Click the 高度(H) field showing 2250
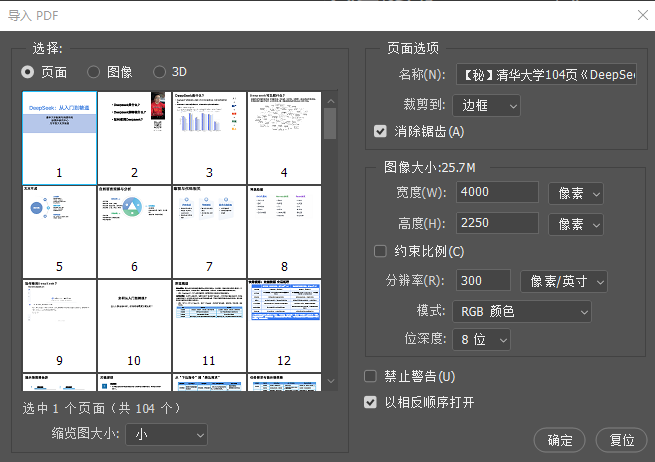This screenshot has width=655, height=462. click(497, 223)
